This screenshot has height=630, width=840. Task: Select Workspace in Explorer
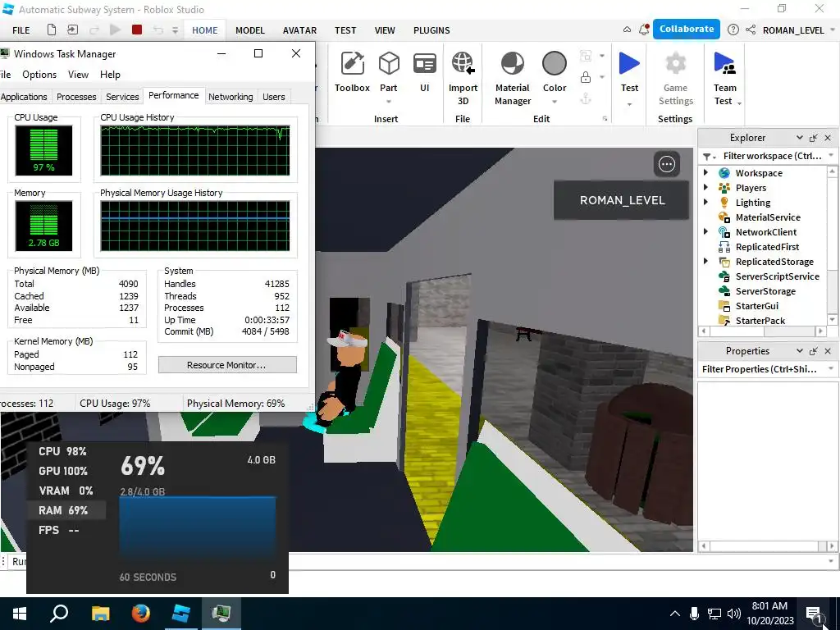(759, 173)
